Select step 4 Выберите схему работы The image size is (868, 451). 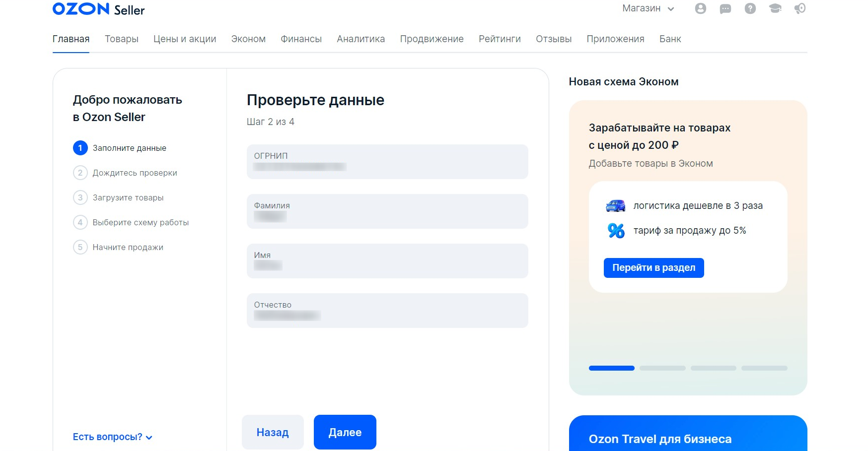[x=140, y=222]
